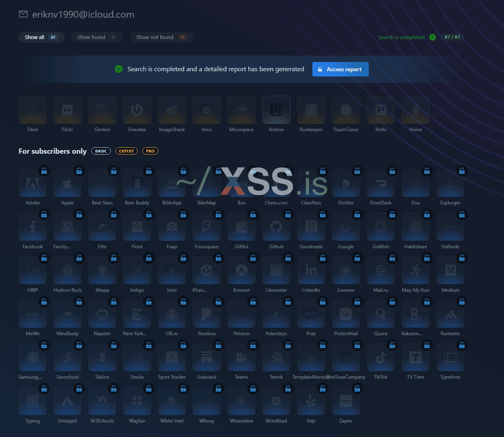Image resolution: width=504 pixels, height=437 pixels.
Task: Open the Imvu tile
Action: [207, 110]
